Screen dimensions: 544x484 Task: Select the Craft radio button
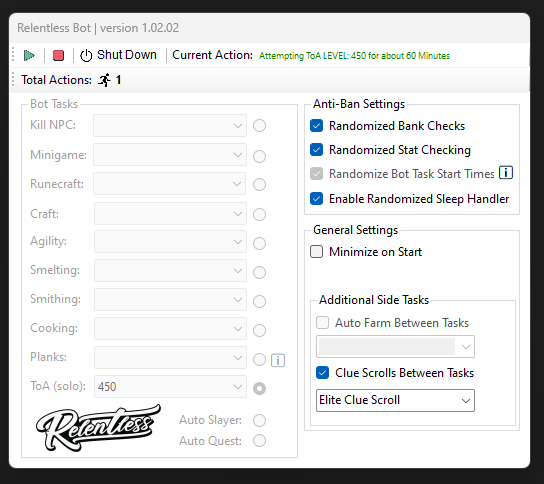(x=260, y=214)
